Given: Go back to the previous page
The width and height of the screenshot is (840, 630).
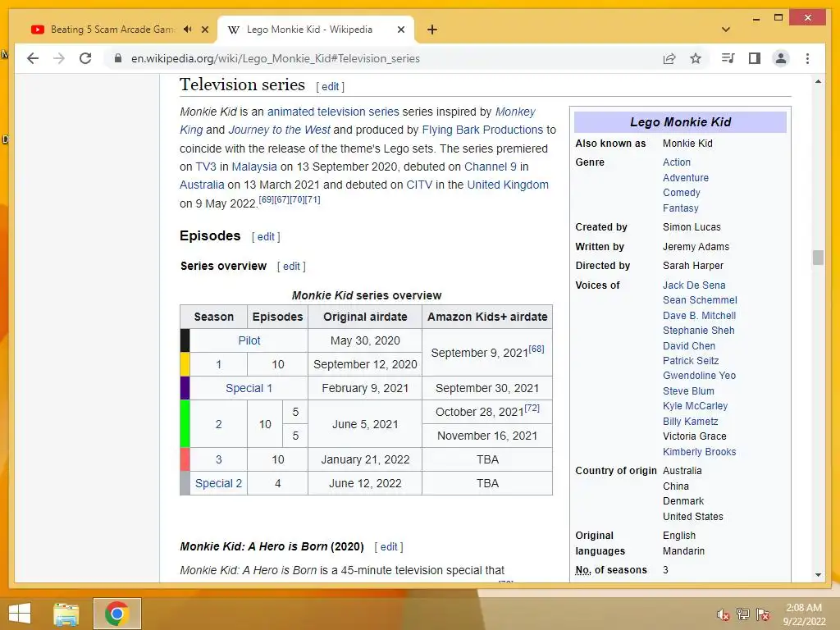Looking at the screenshot, I should click(33, 58).
